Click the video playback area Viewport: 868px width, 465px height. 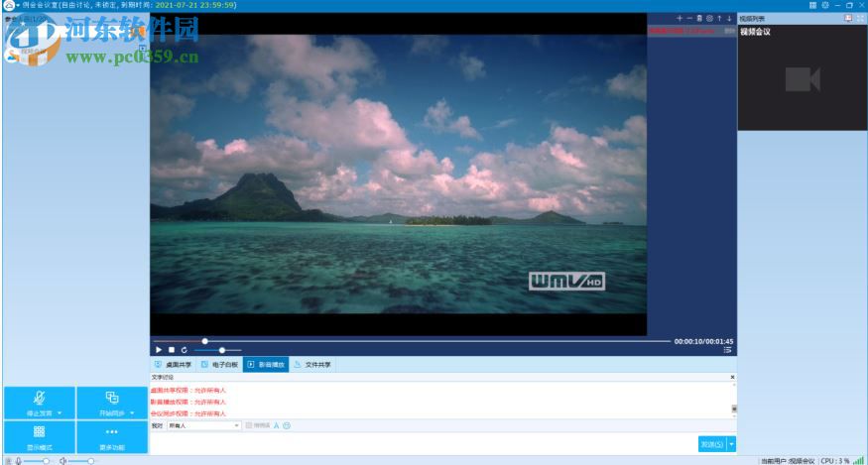pos(398,174)
